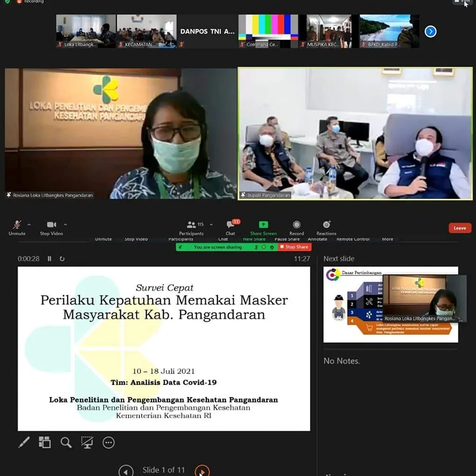Open video options arrow beside Stop Video
The image size is (476, 476).
pos(65,225)
